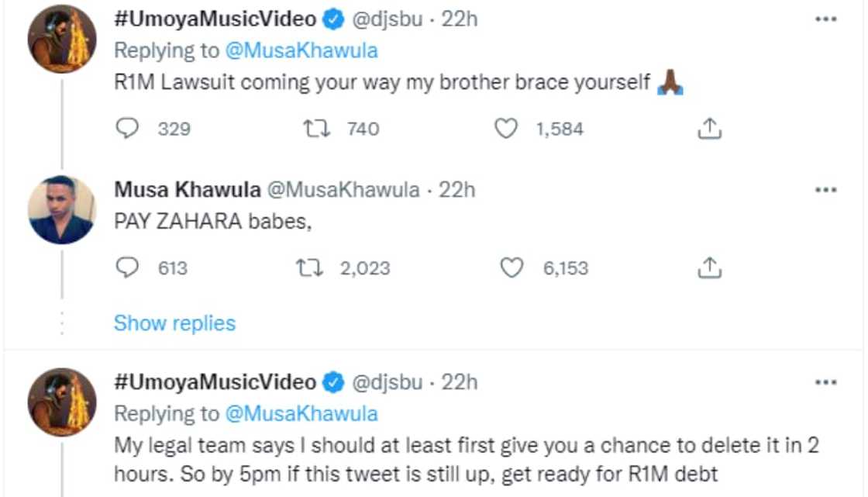Like the R1M Lawsuit tweet
The image size is (868, 497).
click(x=505, y=129)
